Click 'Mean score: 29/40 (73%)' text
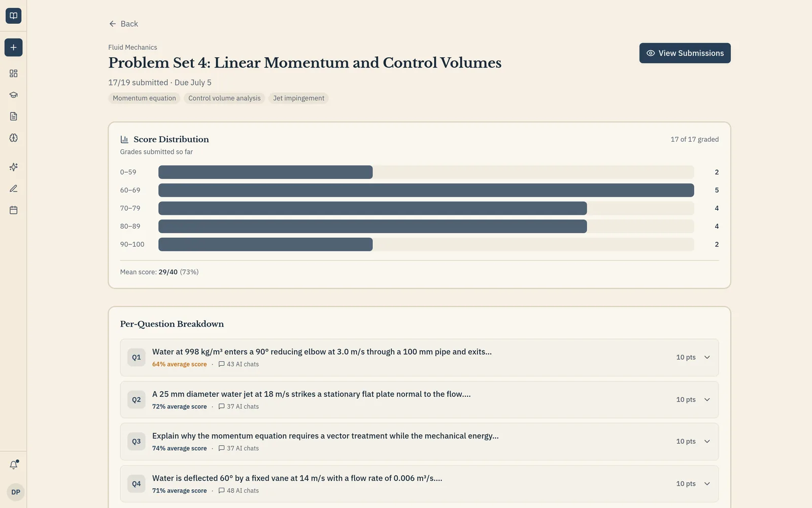Screen dimensions: 812x508 coord(159,272)
